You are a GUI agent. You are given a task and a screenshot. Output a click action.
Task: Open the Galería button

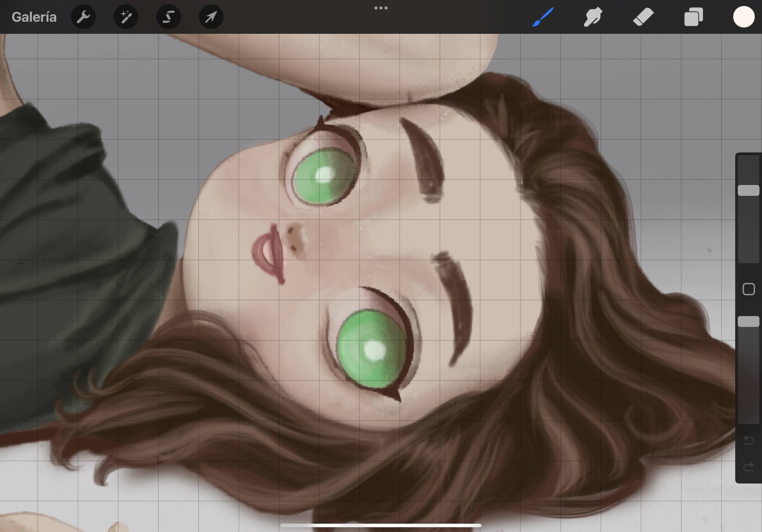(x=34, y=17)
